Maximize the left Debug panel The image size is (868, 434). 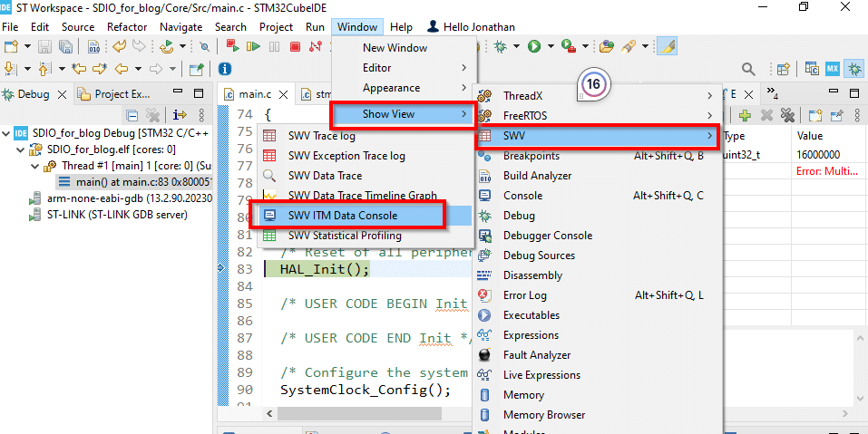pyautogui.click(x=198, y=92)
